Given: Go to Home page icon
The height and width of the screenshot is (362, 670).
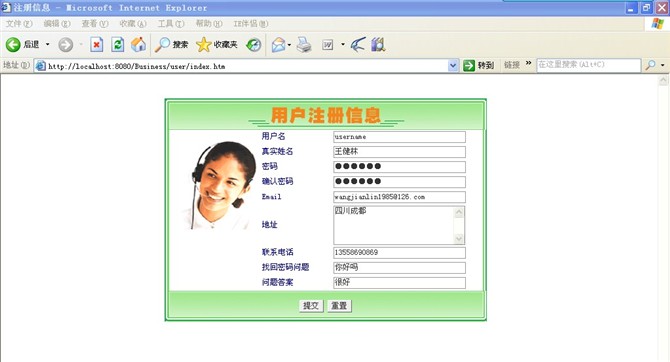Looking at the screenshot, I should pos(138,44).
